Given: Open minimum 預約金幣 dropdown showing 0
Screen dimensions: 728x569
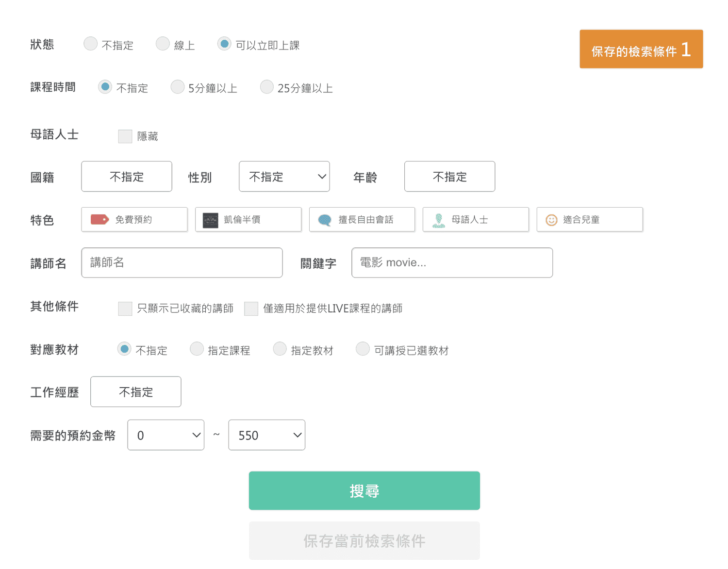Looking at the screenshot, I should click(166, 435).
